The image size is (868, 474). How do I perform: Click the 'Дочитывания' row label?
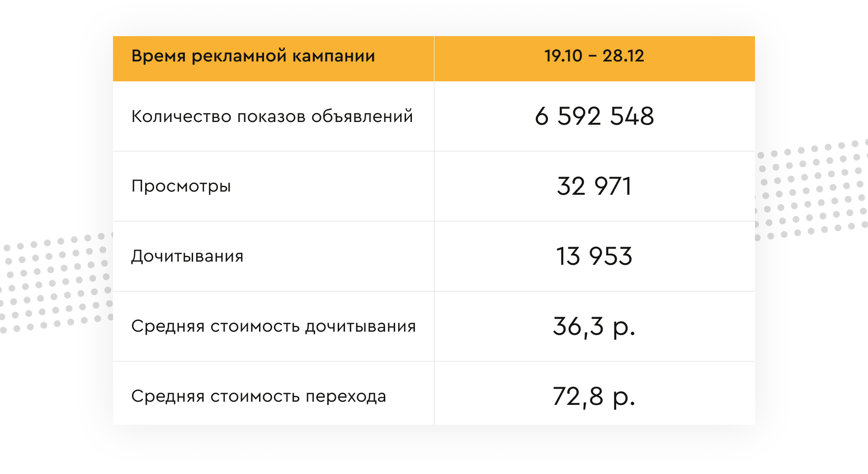click(187, 256)
